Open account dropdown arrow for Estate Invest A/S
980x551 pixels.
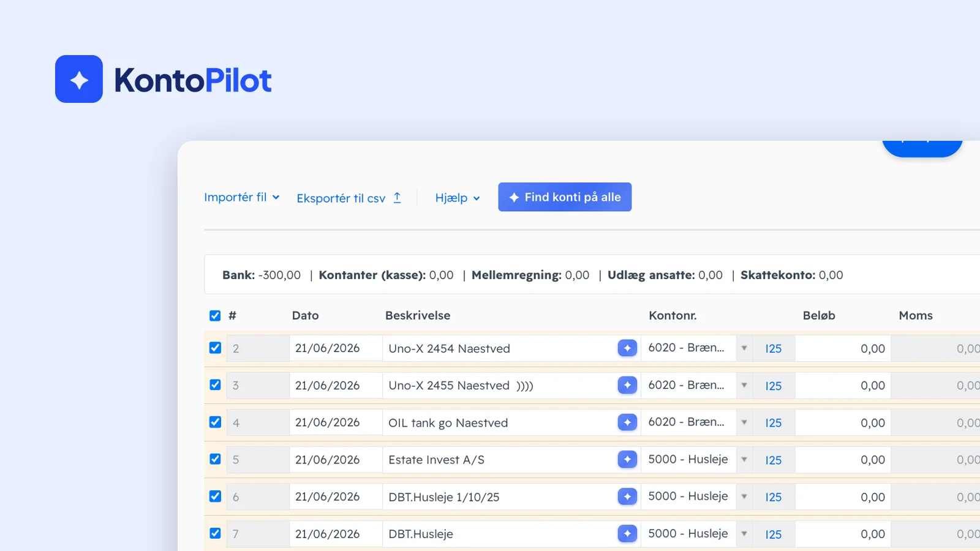point(744,459)
